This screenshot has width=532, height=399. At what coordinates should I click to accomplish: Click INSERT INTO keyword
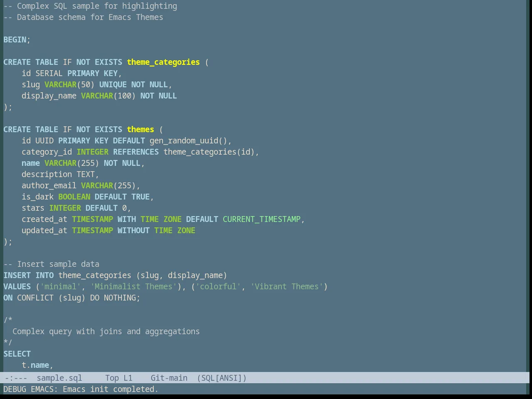(x=29, y=276)
